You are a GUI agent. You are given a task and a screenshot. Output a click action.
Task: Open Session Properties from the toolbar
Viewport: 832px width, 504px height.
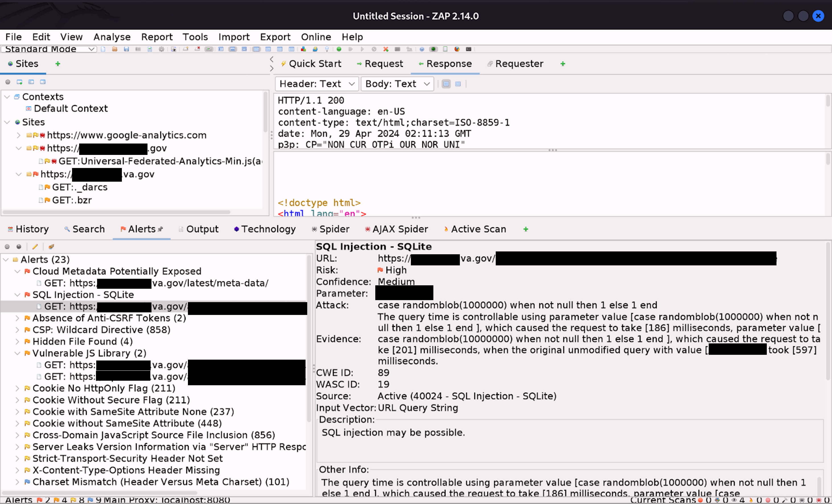149,49
